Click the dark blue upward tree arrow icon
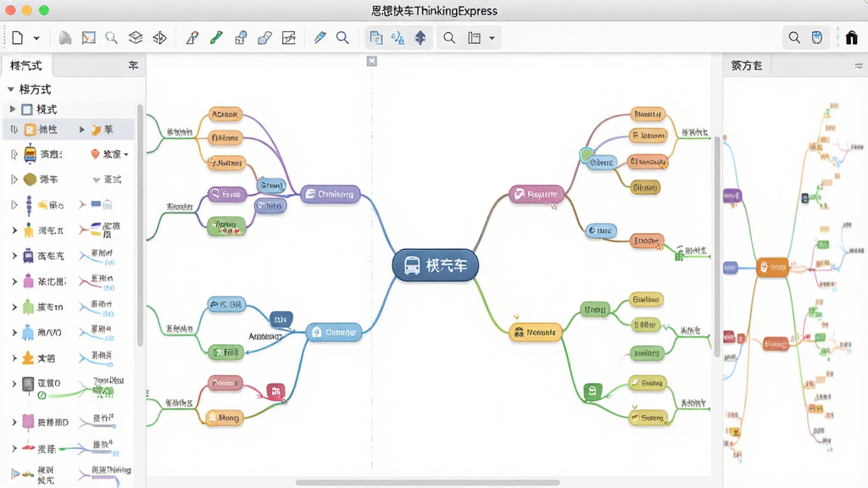868x488 pixels. [x=420, y=37]
